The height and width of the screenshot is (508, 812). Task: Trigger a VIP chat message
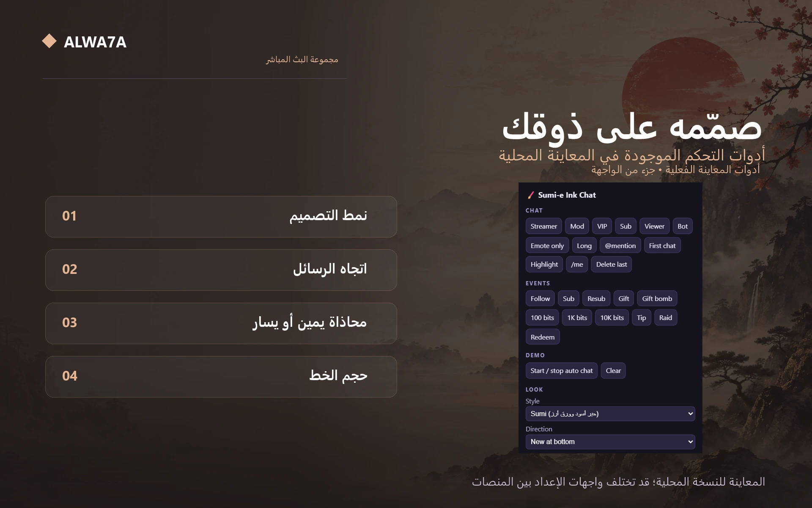(602, 226)
